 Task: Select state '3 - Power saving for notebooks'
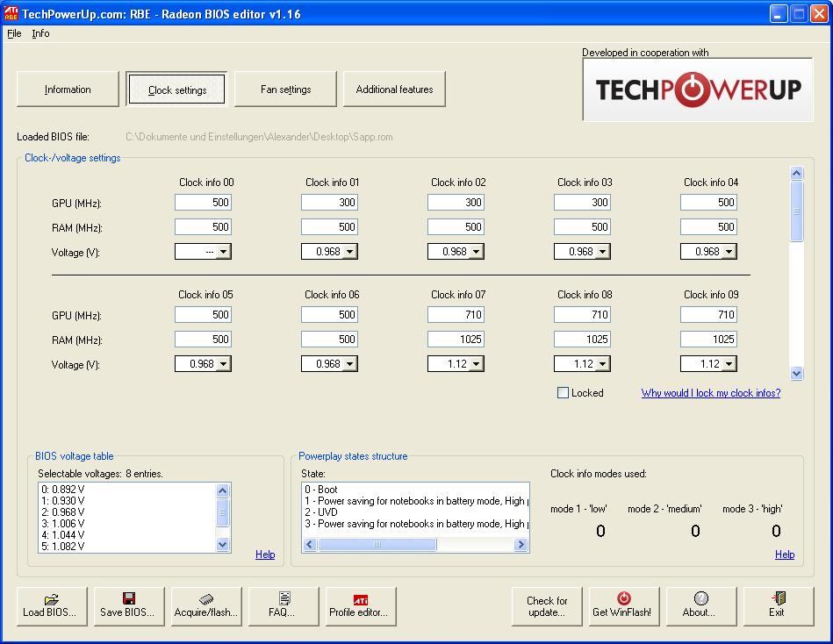tap(415, 524)
